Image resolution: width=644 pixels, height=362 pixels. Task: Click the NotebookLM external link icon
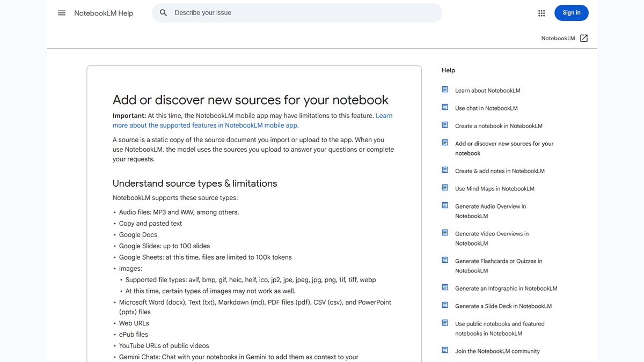coord(584,38)
